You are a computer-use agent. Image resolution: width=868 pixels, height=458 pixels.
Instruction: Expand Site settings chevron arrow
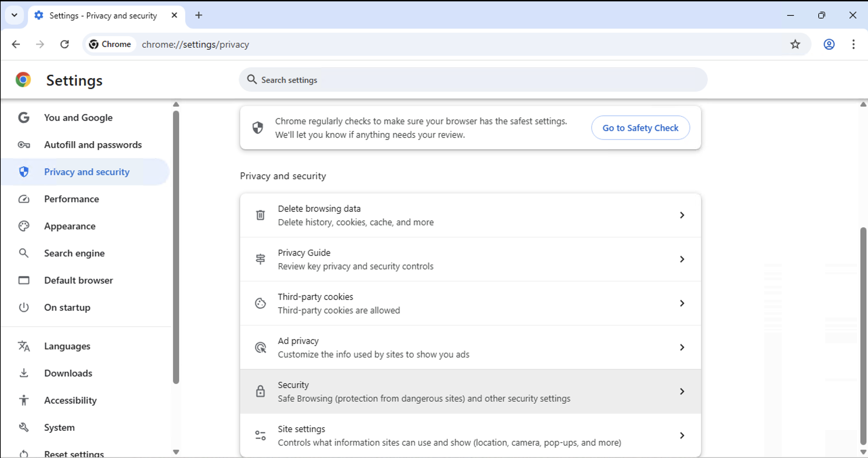(x=682, y=435)
